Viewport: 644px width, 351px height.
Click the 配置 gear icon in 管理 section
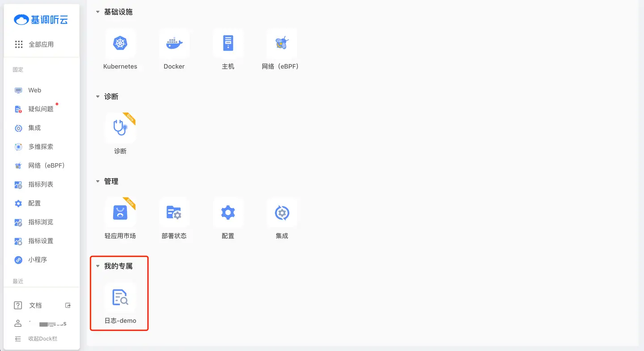228,213
